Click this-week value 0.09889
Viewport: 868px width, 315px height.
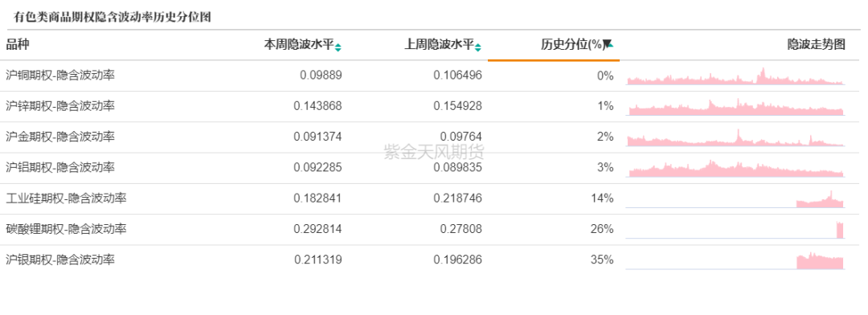pos(321,76)
